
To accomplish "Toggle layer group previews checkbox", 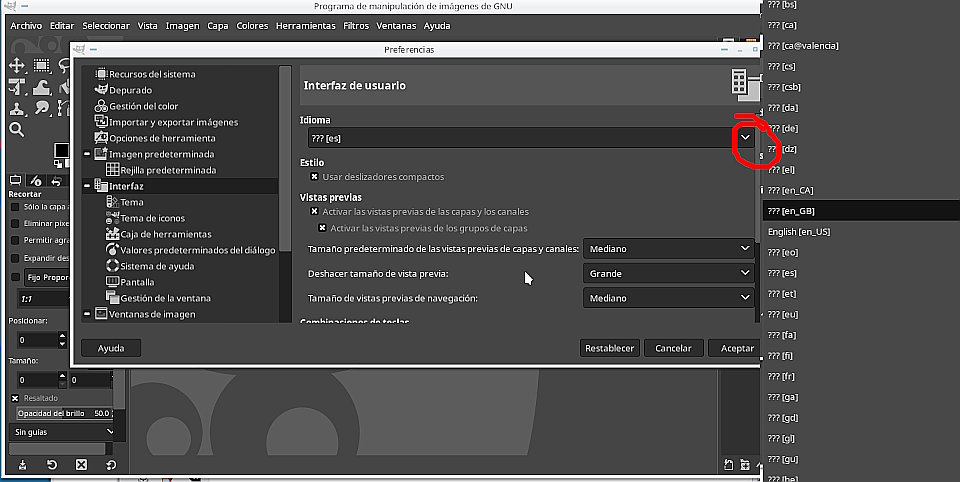I will (x=322, y=228).
